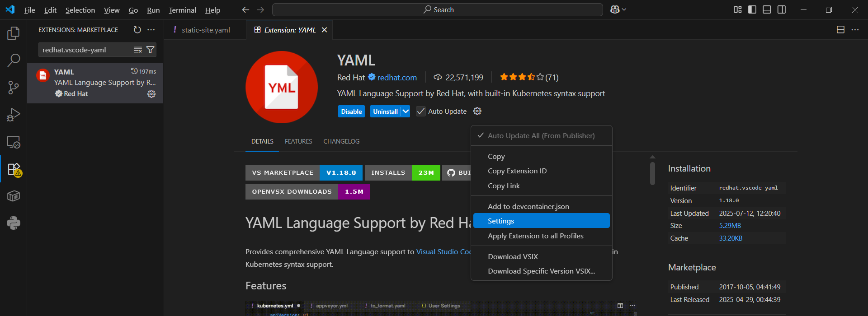Viewport: 868px width, 316px height.
Task: Toggle the primary side bar layout button
Action: 752,9
